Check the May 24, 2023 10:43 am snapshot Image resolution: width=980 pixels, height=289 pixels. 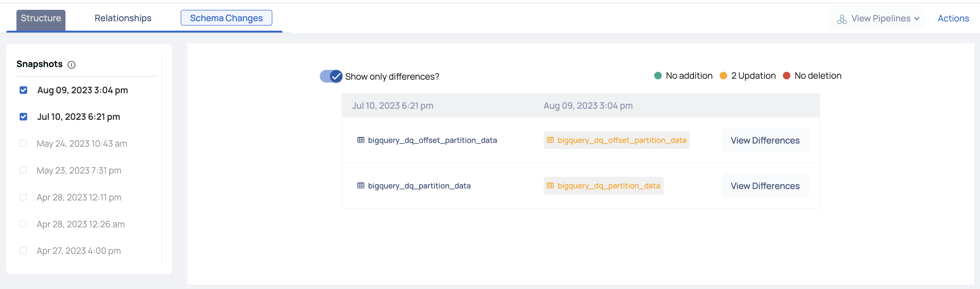[23, 143]
